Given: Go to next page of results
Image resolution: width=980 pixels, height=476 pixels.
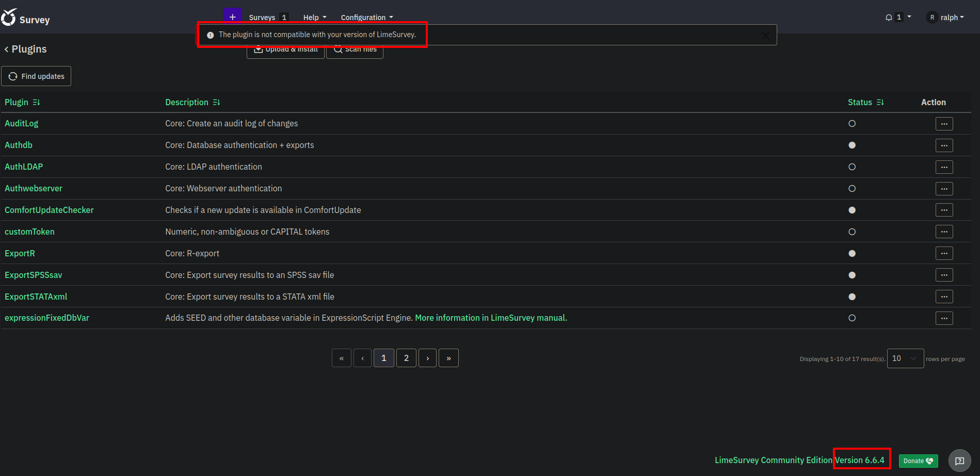Looking at the screenshot, I should (428, 358).
